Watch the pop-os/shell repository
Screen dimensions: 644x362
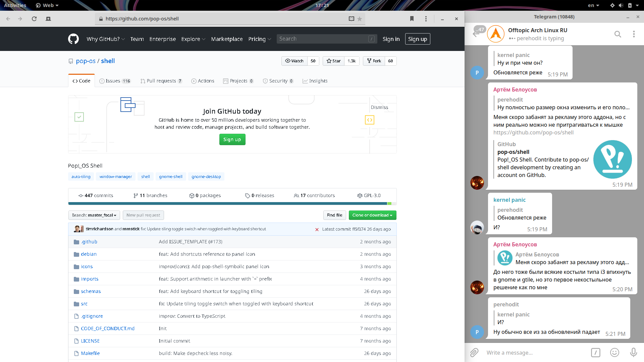[294, 61]
